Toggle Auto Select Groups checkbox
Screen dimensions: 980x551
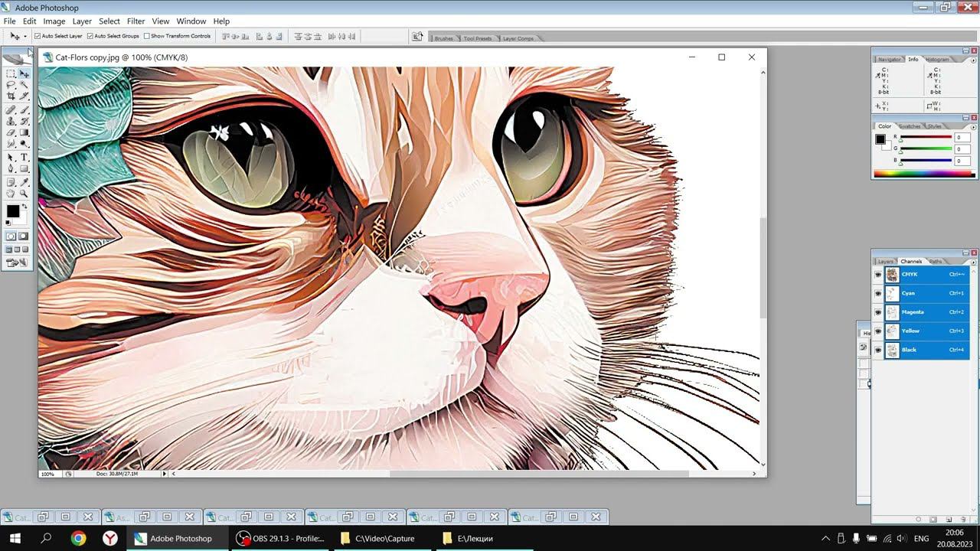[90, 36]
